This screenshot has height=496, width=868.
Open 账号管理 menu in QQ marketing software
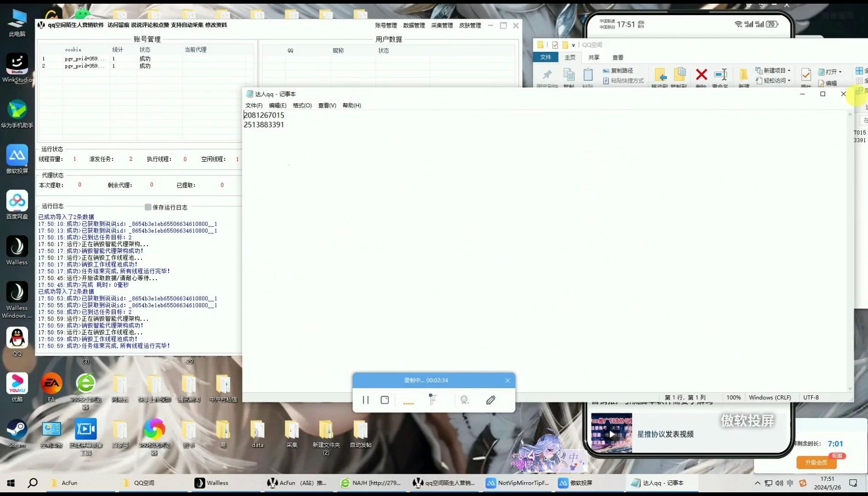click(386, 25)
